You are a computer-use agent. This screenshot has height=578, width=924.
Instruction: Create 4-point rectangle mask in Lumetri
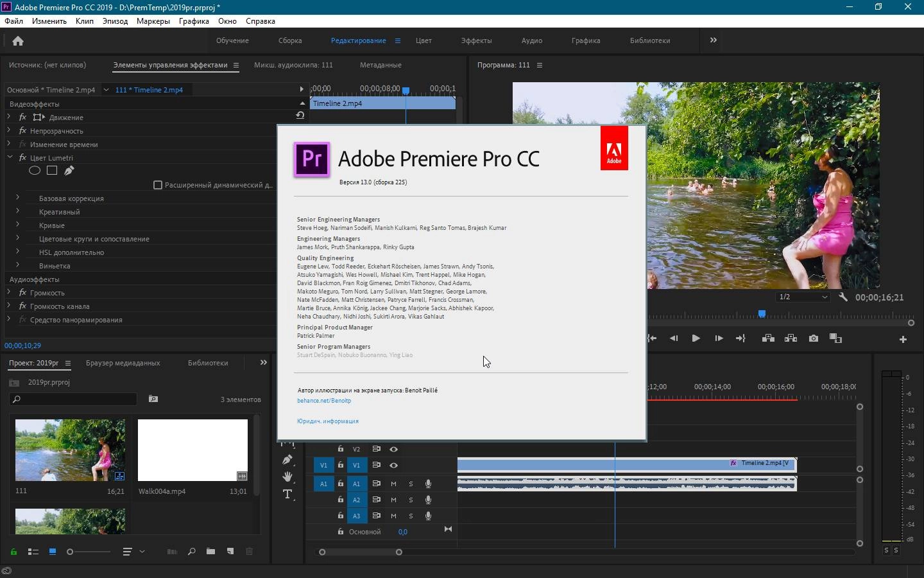pyautogui.click(x=52, y=171)
